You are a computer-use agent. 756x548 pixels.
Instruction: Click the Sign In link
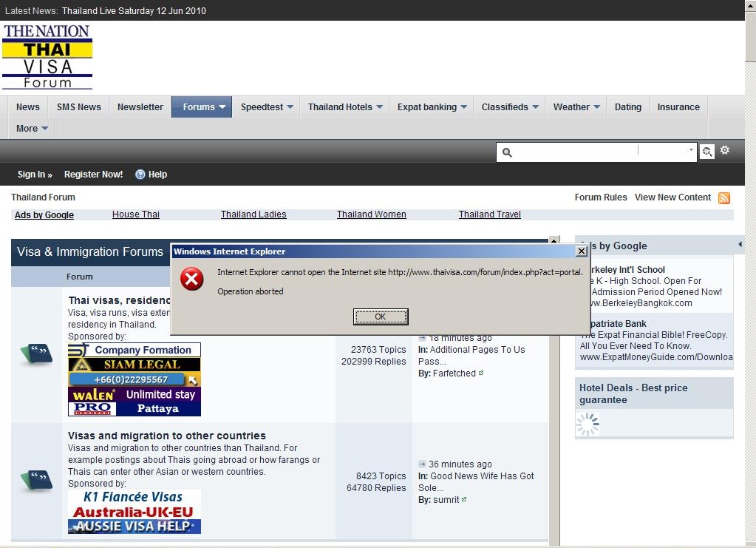point(35,174)
